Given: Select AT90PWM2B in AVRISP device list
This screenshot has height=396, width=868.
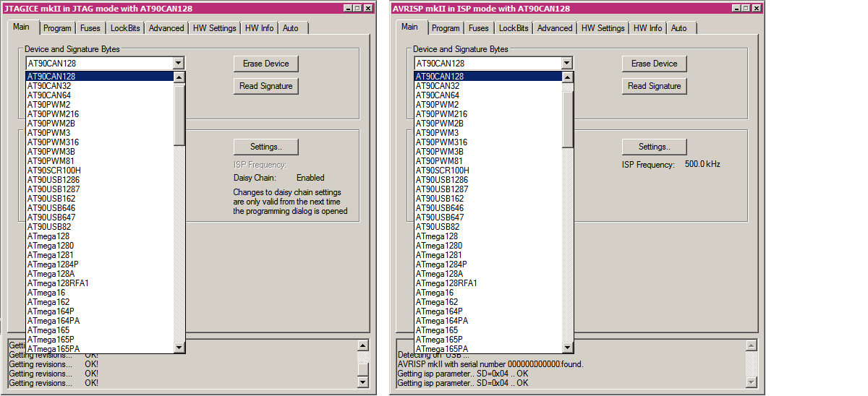Looking at the screenshot, I should tap(488, 124).
